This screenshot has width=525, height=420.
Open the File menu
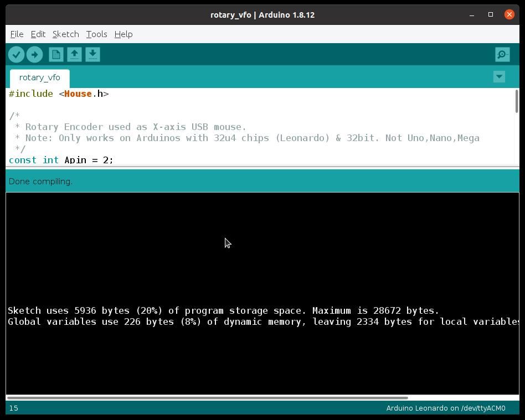tap(17, 34)
